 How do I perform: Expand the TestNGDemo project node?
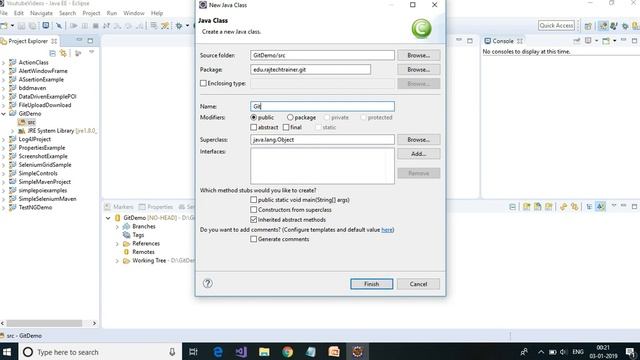pyautogui.click(x=4, y=207)
